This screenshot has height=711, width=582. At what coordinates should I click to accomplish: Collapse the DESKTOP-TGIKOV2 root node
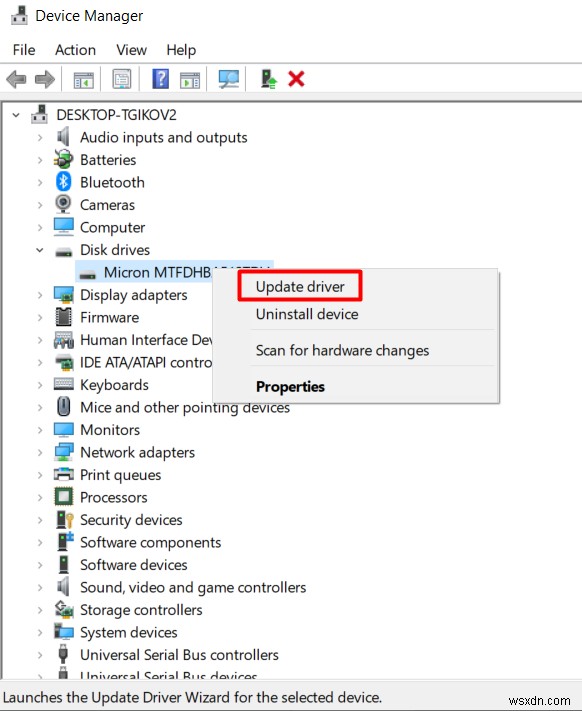tap(16, 115)
